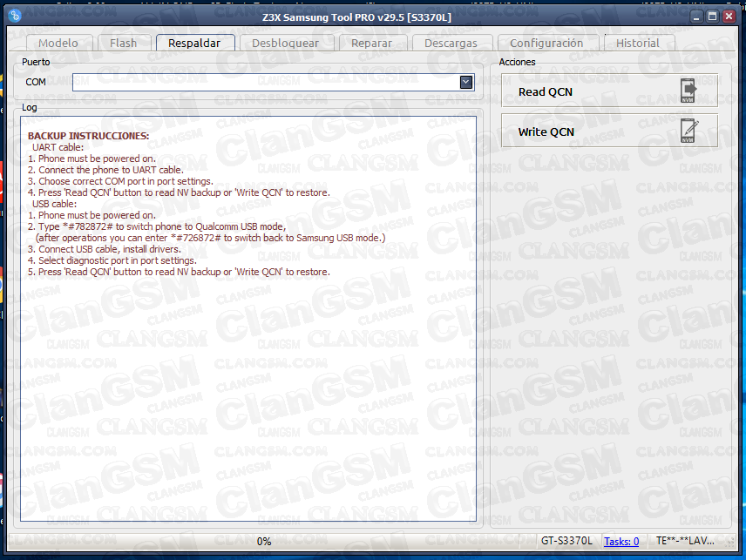Open the Desbloquear tab
Viewport: 746px width, 560px height.
(286, 43)
